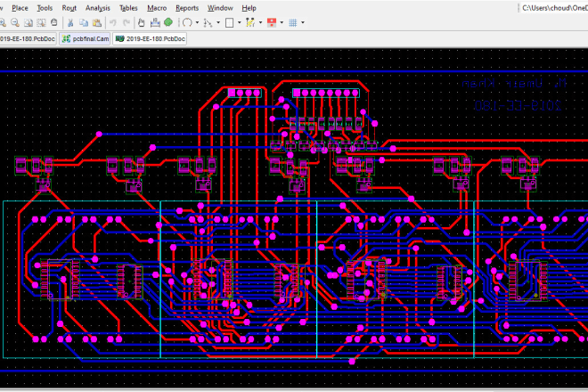Switch to the pcbfinal.Cam tab
The image size is (588, 392).
pyautogui.click(x=86, y=38)
